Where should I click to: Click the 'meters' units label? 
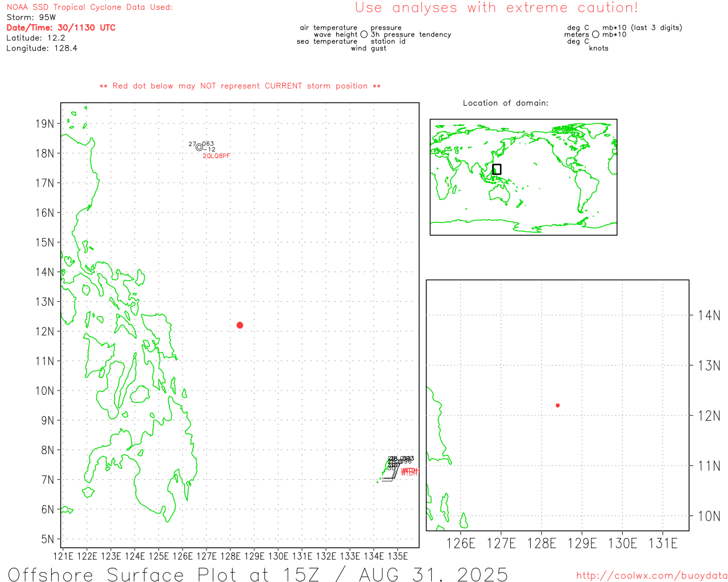coord(577,35)
